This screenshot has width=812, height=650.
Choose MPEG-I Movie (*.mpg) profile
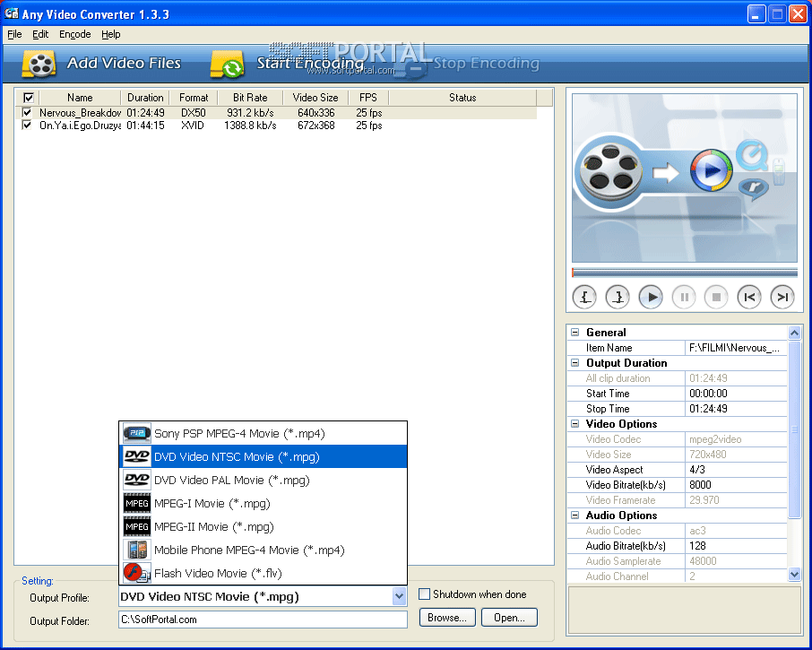pos(263,503)
